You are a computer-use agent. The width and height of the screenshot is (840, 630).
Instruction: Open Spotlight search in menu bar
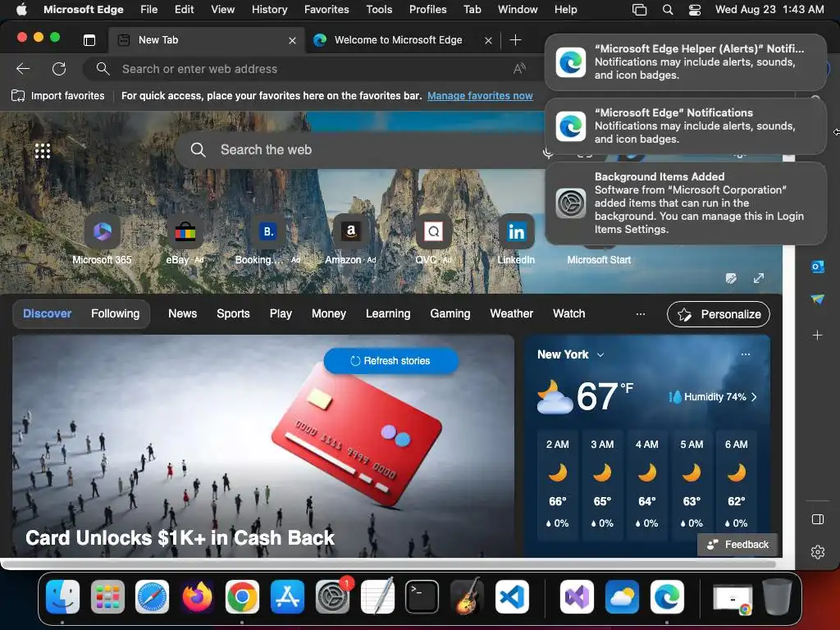click(x=668, y=10)
